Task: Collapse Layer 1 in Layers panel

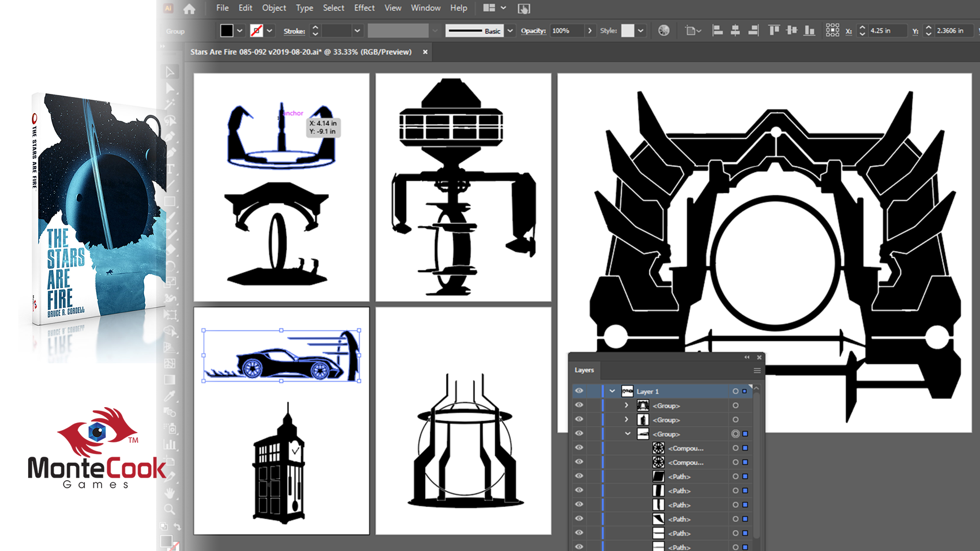Action: point(612,391)
